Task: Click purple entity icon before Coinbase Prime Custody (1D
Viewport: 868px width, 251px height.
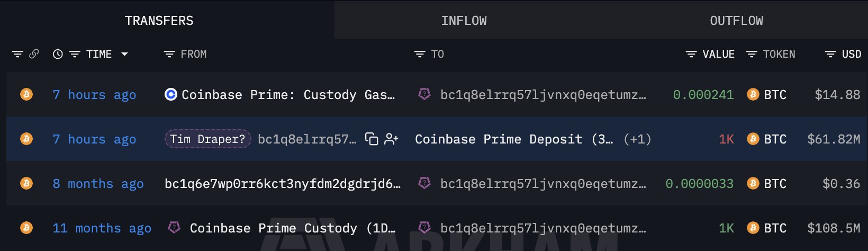Action: pyautogui.click(x=174, y=228)
